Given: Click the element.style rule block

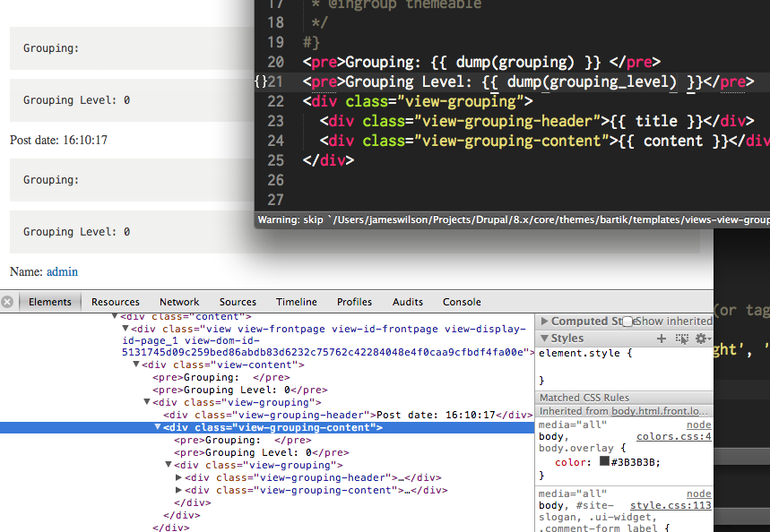Looking at the screenshot, I should [x=624, y=366].
